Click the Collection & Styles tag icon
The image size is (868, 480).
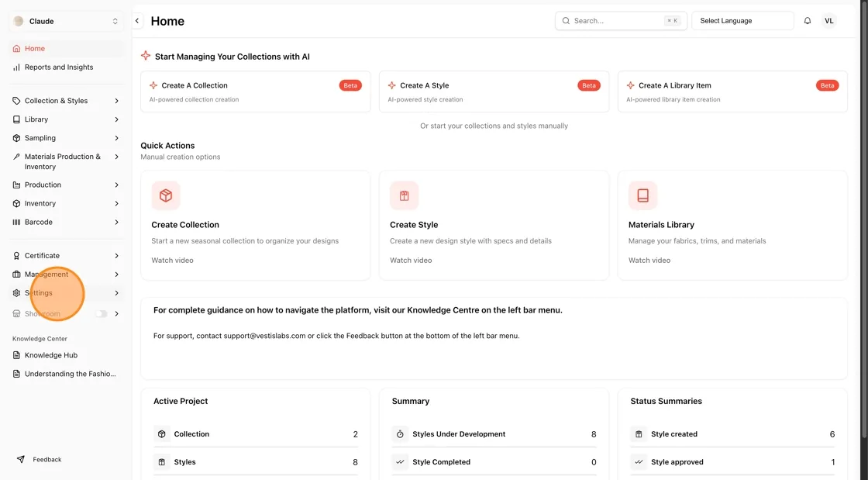(16, 101)
